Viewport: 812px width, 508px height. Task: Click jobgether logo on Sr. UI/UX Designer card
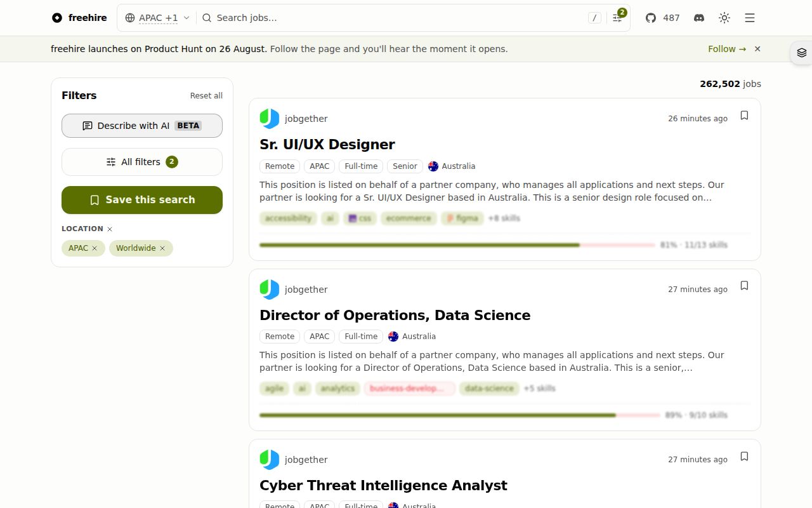click(x=270, y=119)
